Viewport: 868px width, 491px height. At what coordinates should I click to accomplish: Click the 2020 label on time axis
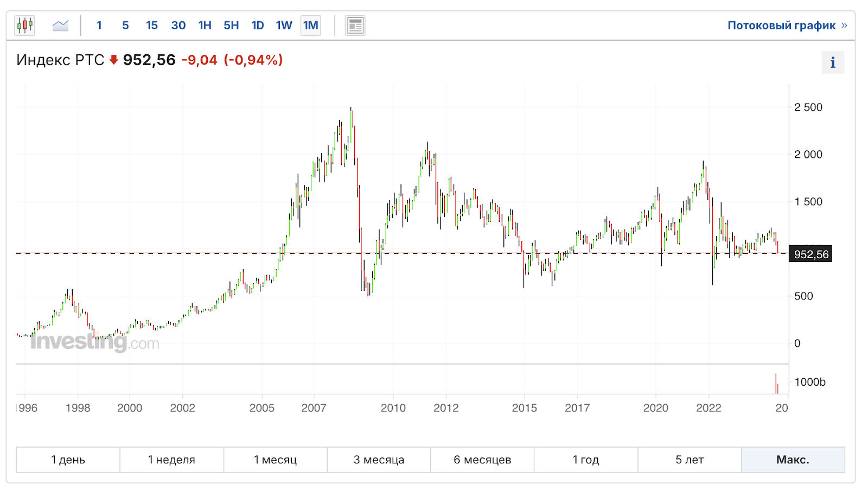[x=656, y=408]
